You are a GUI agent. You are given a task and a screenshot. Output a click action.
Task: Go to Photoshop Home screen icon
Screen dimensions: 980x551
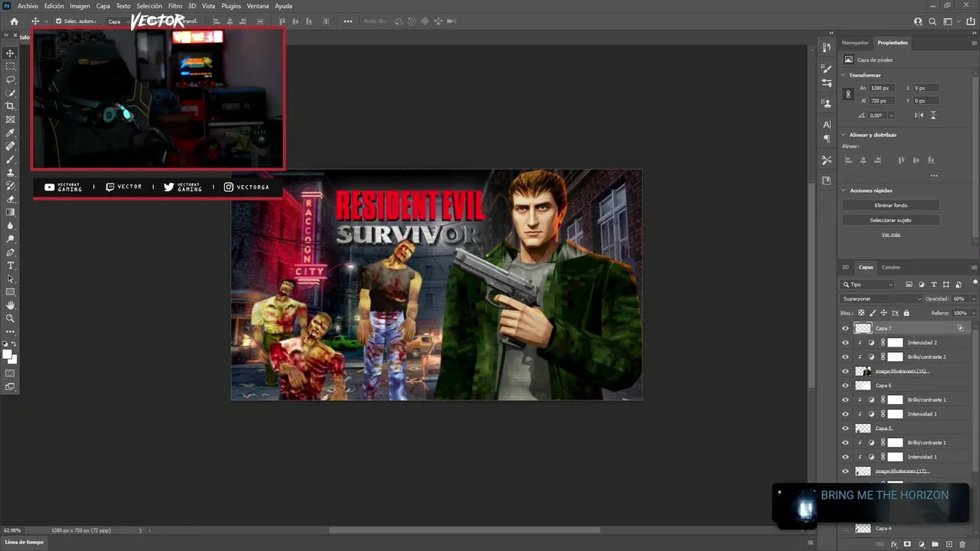coord(14,21)
